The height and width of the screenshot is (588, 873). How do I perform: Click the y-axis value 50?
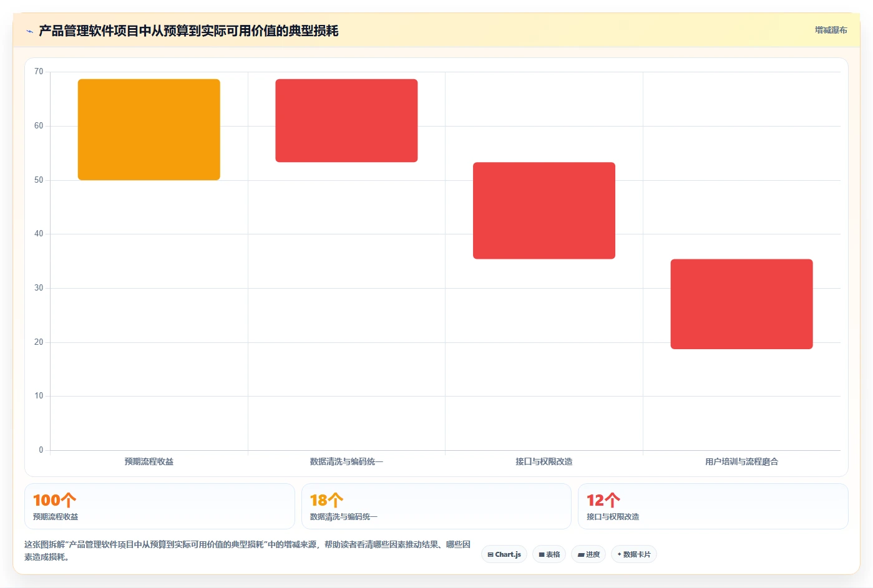pyautogui.click(x=39, y=180)
